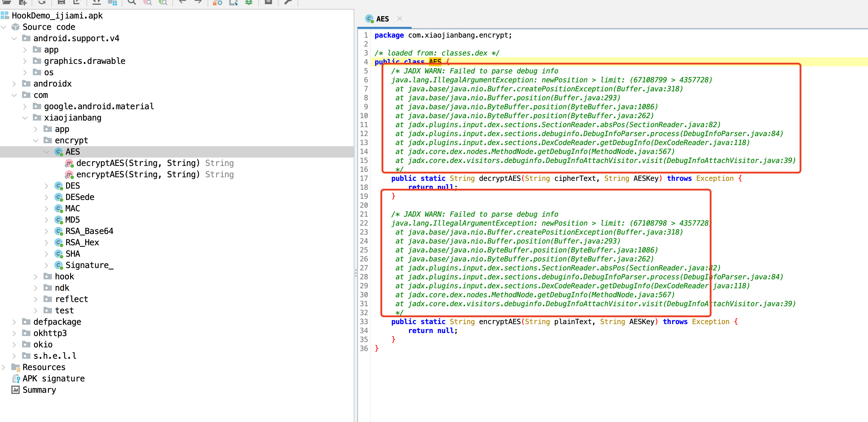Collapse the AES class node
The image size is (868, 422).
point(47,152)
